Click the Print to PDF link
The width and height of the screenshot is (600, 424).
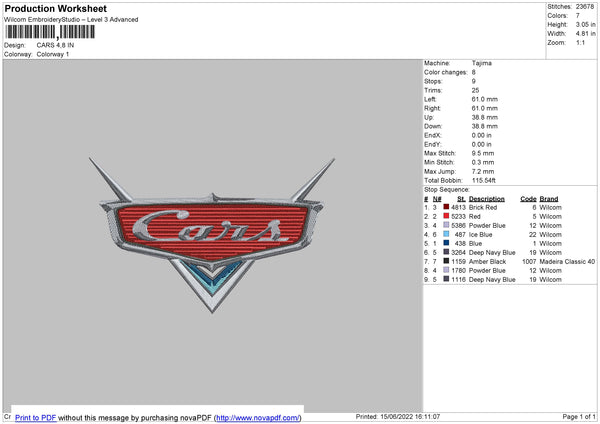click(x=36, y=417)
